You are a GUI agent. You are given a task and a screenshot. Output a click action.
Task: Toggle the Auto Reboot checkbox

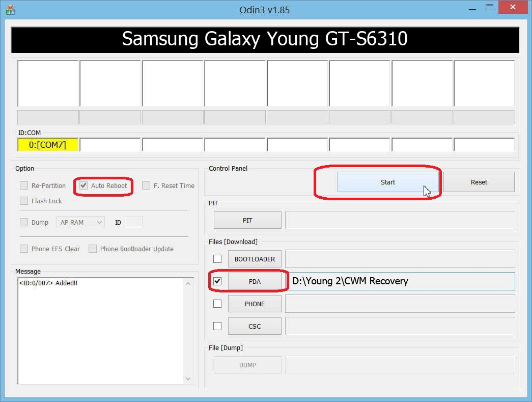click(x=83, y=185)
